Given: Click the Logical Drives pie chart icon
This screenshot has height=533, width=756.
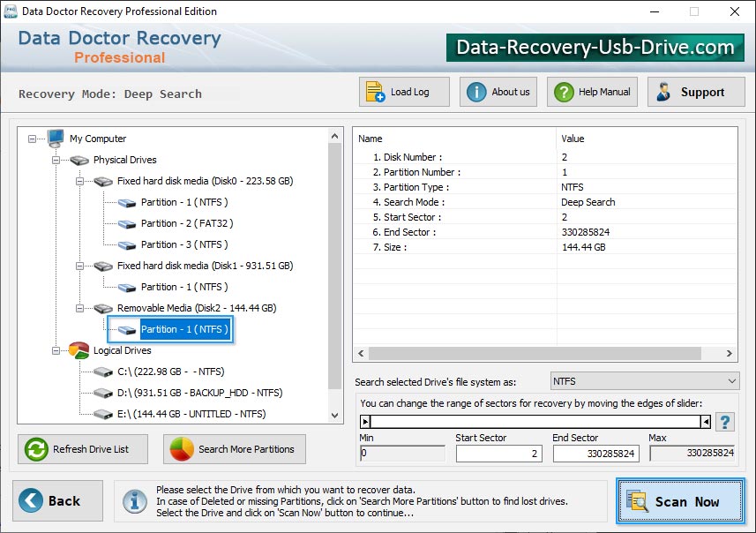Looking at the screenshot, I should point(79,350).
